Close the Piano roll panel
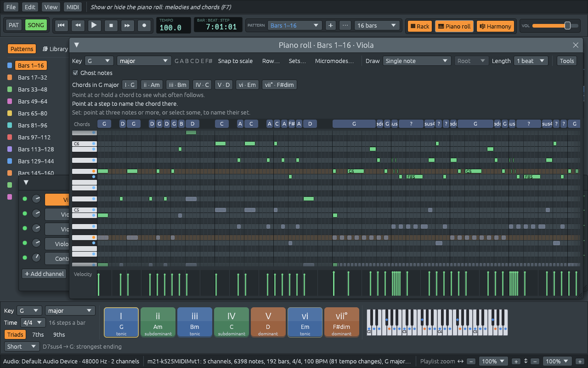The height and width of the screenshot is (368, 588). click(576, 45)
